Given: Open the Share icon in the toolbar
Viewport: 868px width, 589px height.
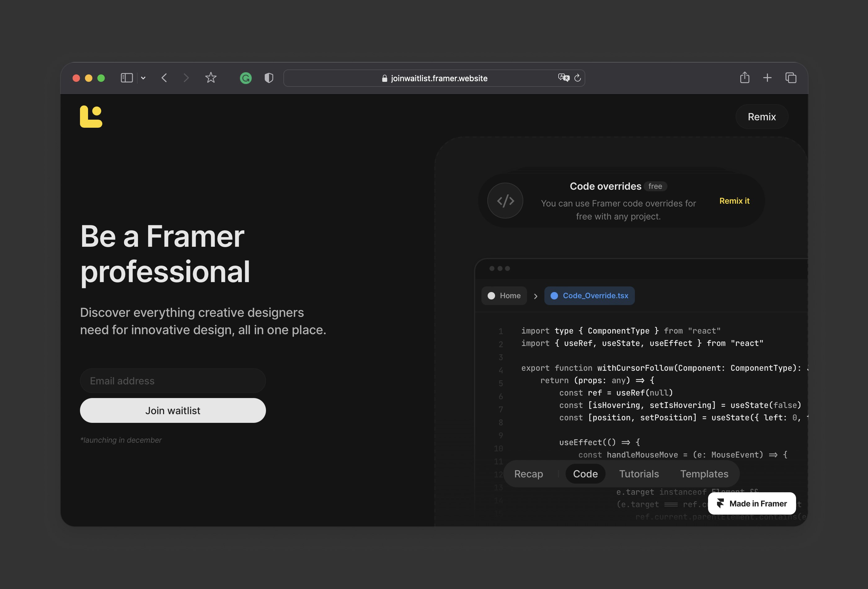Looking at the screenshot, I should coord(745,77).
